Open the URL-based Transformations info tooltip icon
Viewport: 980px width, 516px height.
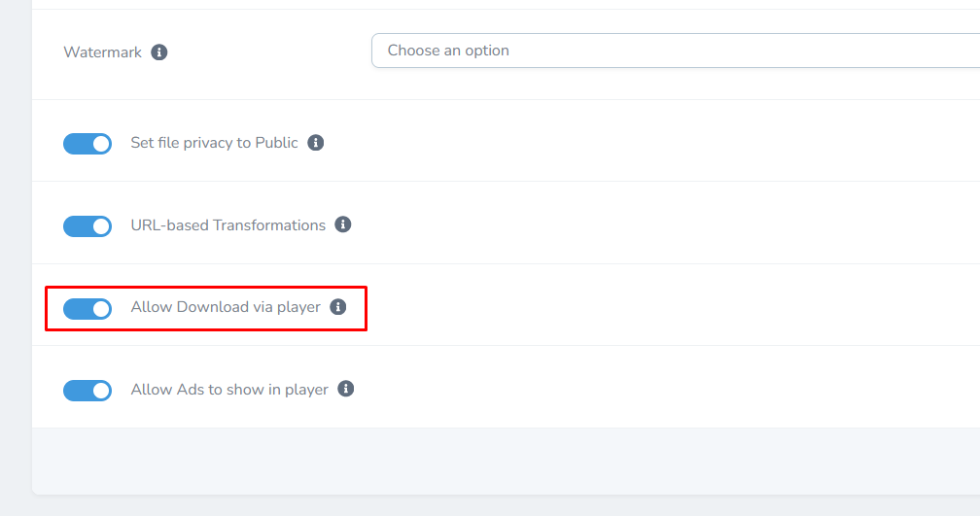pos(342,224)
